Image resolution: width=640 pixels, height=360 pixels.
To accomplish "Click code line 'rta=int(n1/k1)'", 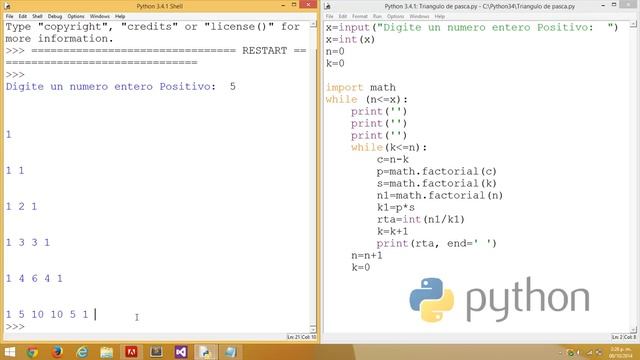I will coord(421,219).
